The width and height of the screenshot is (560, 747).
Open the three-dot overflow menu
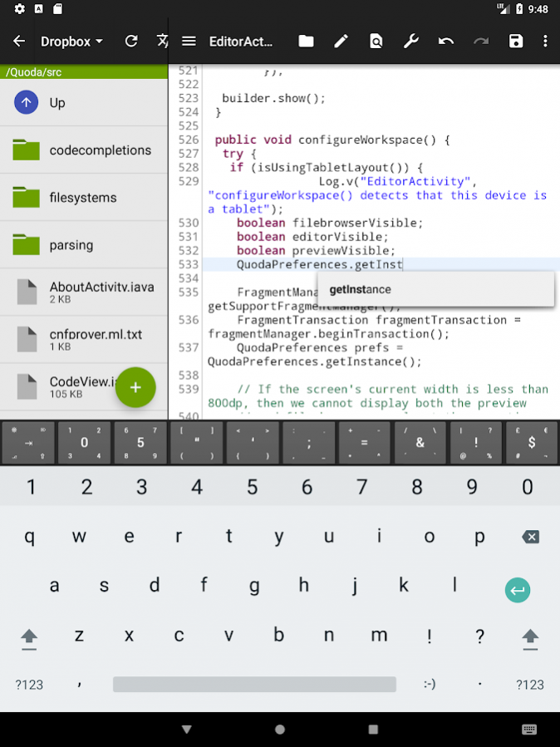tap(545, 41)
